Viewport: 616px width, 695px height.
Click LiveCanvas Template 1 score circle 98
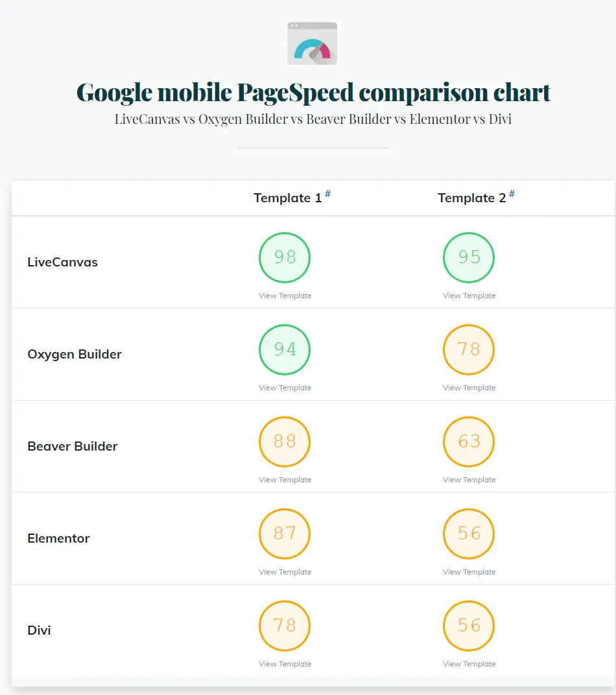coord(285,257)
